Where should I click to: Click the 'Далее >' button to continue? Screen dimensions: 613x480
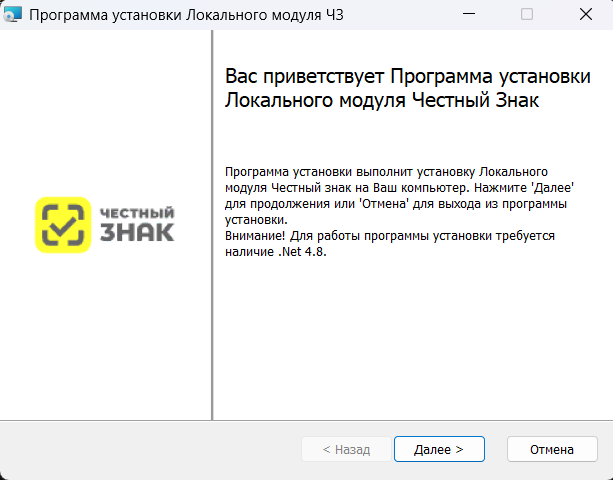point(439,449)
